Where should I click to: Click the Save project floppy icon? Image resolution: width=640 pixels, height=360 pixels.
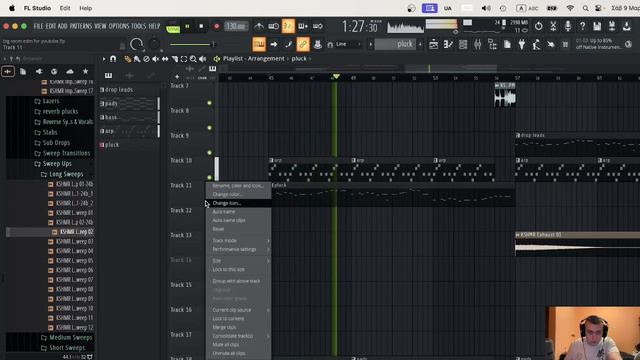(597, 26)
